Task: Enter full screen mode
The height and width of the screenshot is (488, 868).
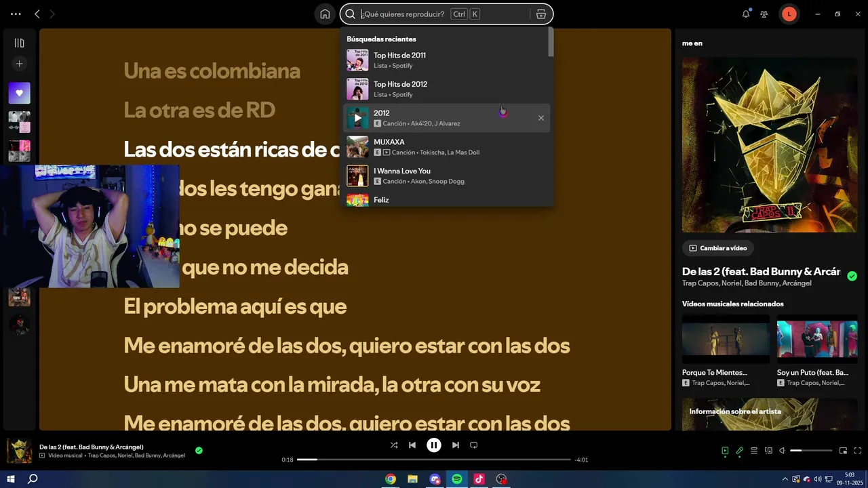Action: pyautogui.click(x=858, y=451)
